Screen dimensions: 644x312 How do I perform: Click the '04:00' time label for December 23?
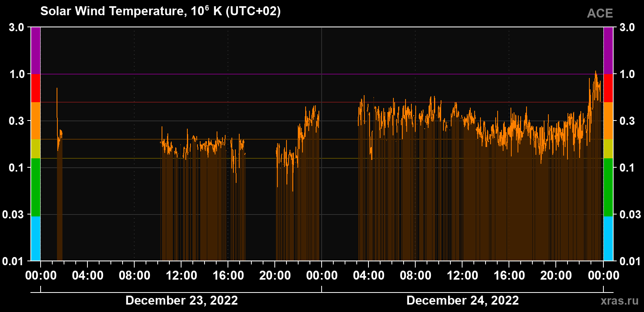point(87,276)
